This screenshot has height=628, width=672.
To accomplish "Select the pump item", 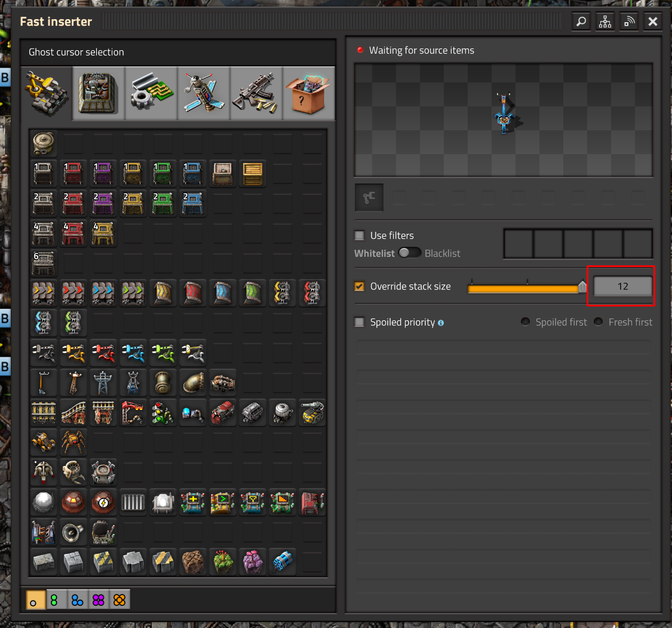I will pos(223,383).
